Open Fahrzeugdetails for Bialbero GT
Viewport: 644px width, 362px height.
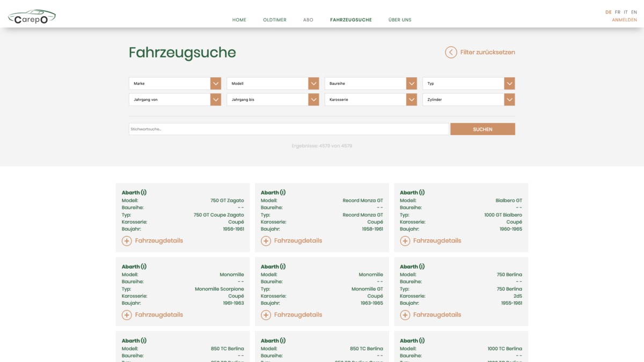[x=437, y=241]
